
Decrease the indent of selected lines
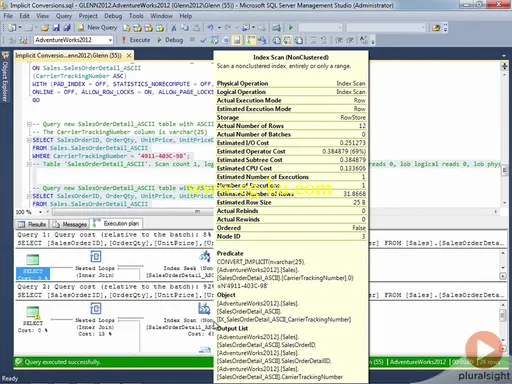[x=339, y=40]
